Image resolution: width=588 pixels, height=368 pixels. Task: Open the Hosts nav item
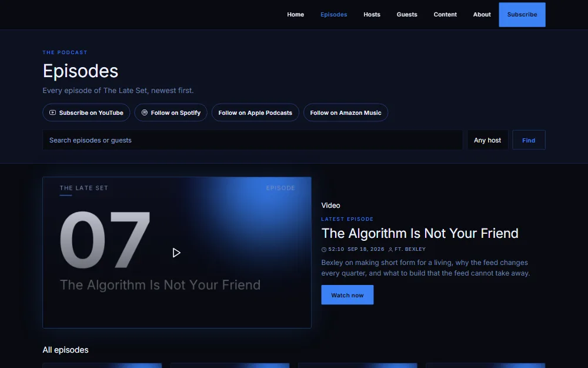(372, 15)
